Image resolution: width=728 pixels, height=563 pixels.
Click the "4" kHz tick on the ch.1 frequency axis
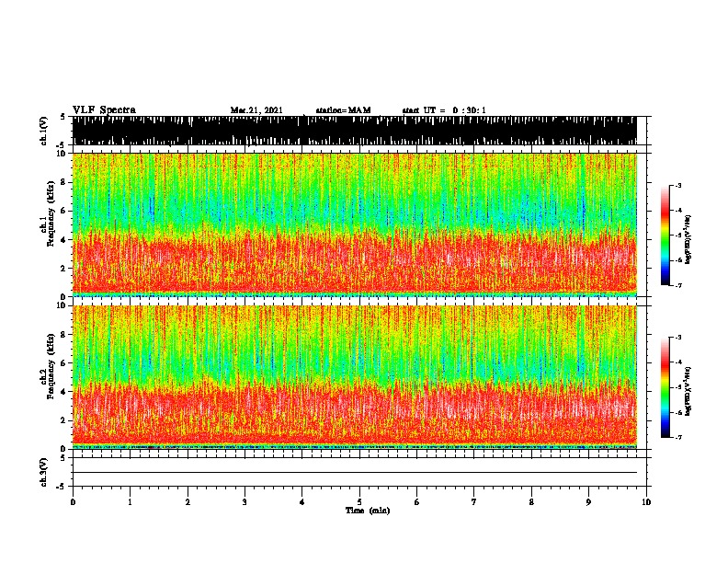64,240
